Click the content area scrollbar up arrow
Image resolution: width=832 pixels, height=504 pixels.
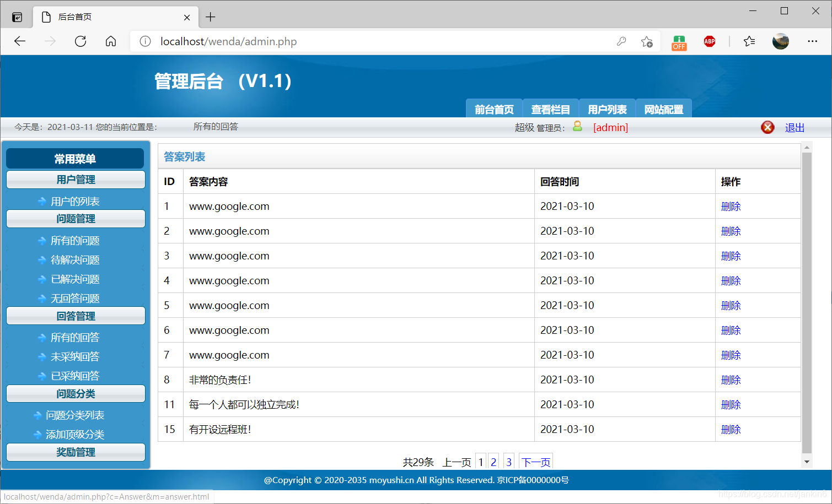(x=807, y=148)
